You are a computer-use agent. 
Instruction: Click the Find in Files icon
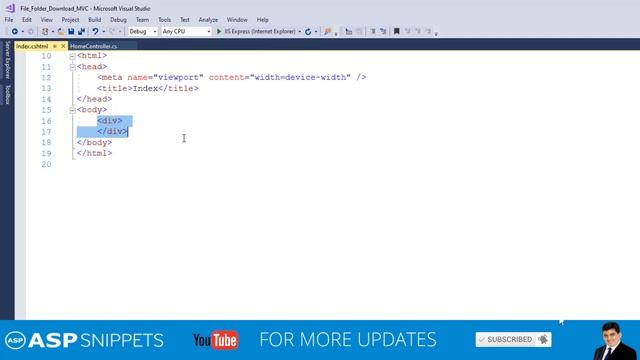(327, 31)
